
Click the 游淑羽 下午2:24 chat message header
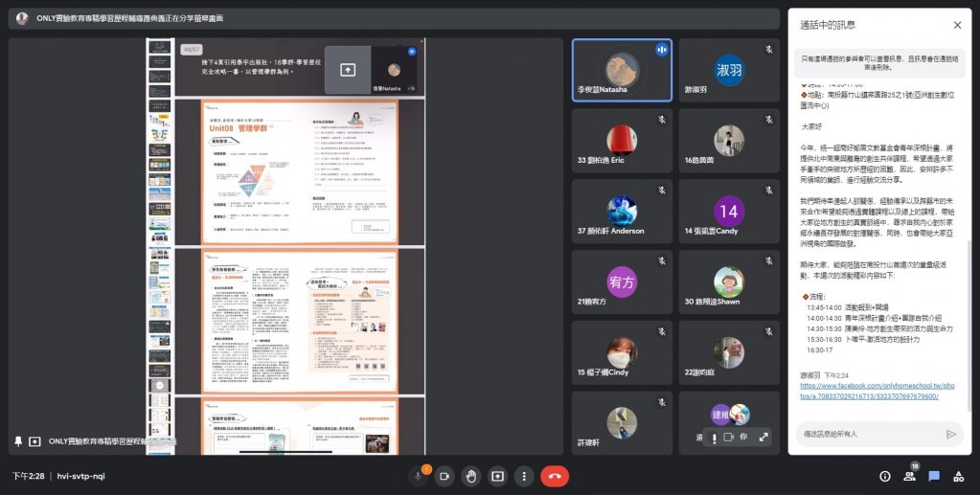[x=825, y=375]
